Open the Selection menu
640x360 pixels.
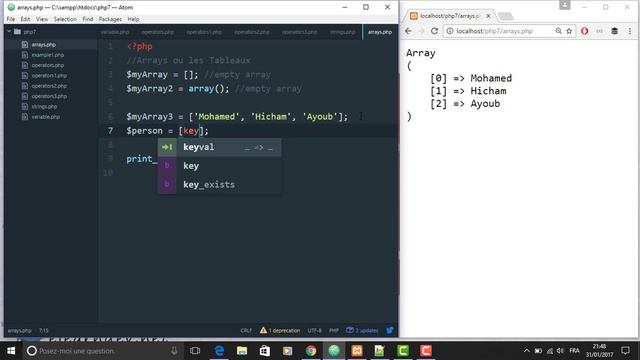coord(65,19)
